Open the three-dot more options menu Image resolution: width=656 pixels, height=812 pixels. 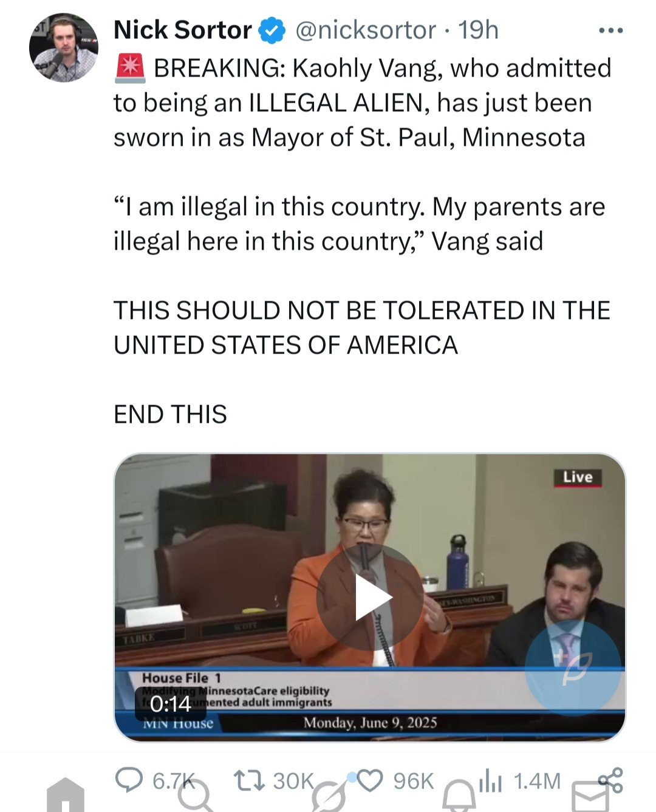click(610, 30)
